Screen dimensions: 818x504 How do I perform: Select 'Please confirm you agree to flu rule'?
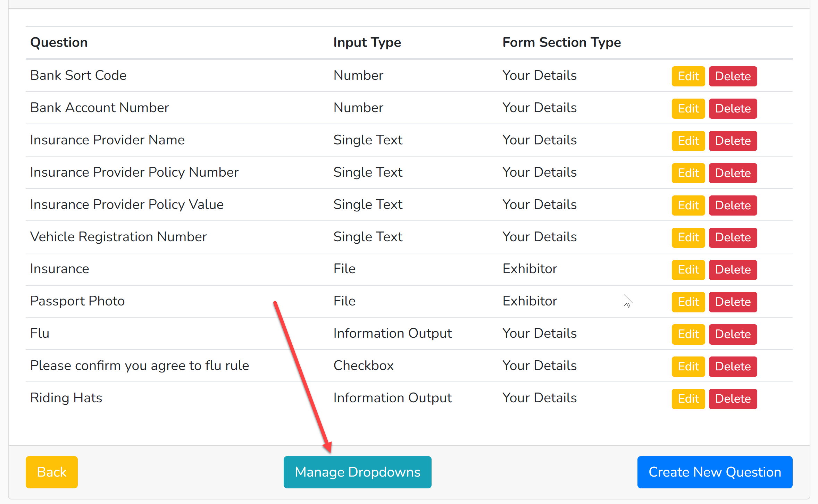(x=140, y=366)
